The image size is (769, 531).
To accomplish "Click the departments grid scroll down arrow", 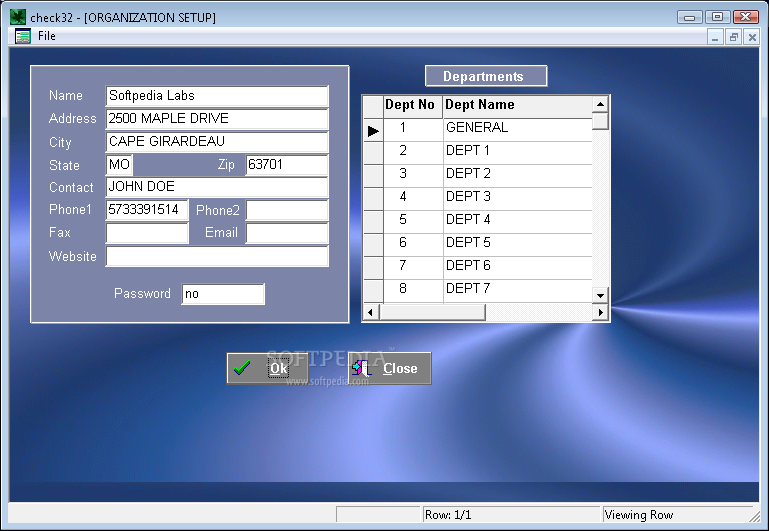I will click(600, 295).
